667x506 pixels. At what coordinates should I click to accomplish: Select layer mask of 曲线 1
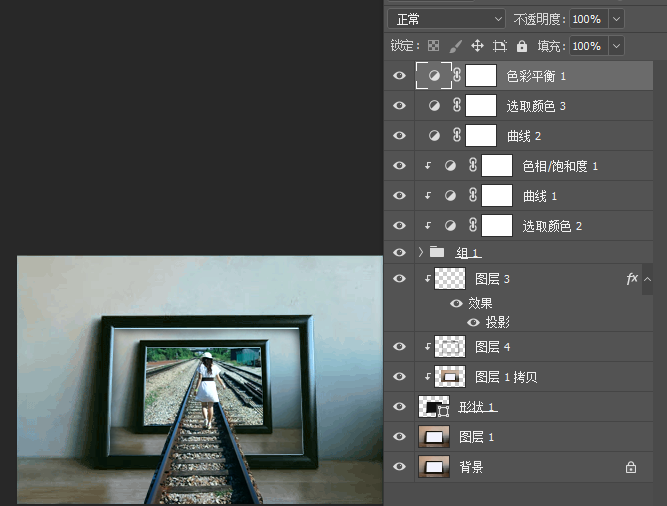coord(497,196)
